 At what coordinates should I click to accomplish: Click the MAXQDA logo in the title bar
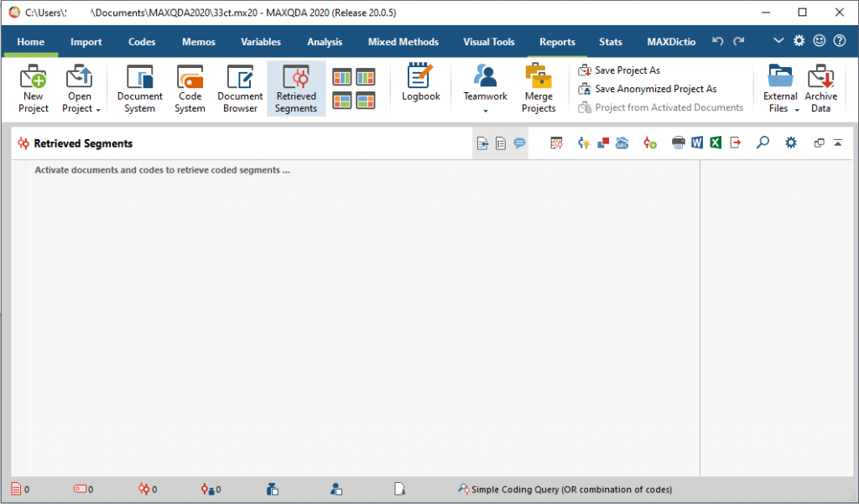(14, 12)
